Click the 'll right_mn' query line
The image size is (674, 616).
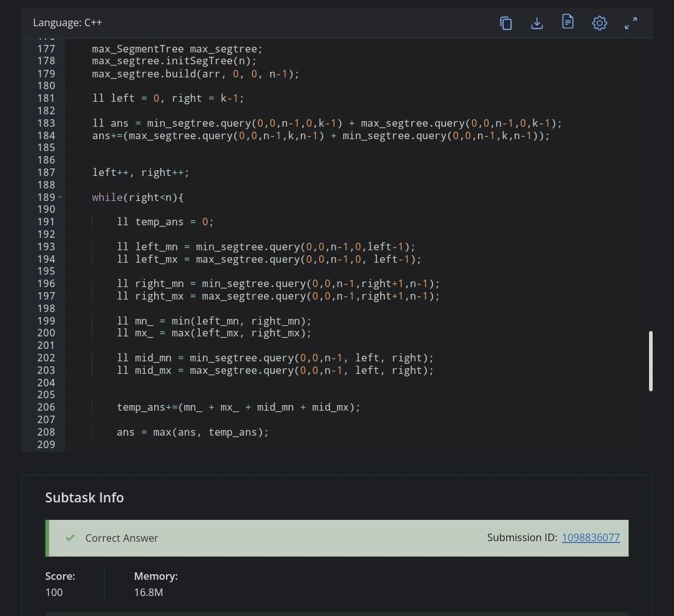[278, 283]
